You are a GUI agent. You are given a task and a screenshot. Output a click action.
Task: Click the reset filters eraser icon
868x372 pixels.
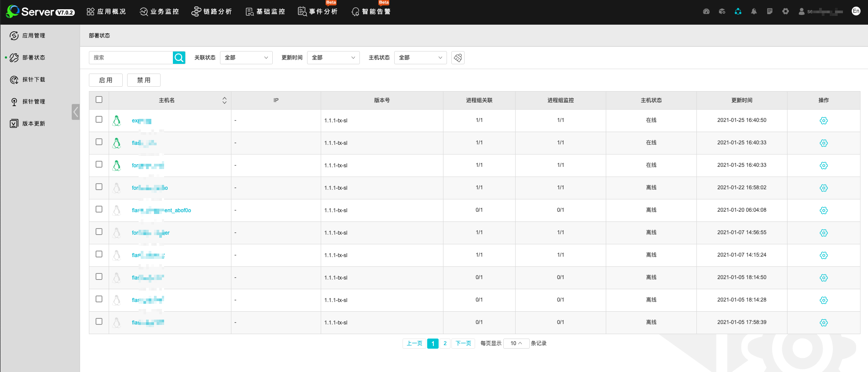click(458, 58)
